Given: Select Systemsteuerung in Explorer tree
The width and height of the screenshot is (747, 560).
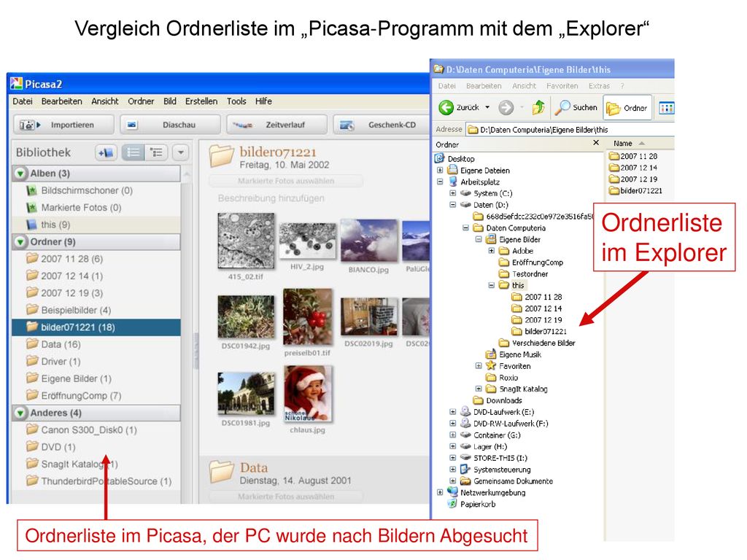Looking at the screenshot, I should [495, 470].
